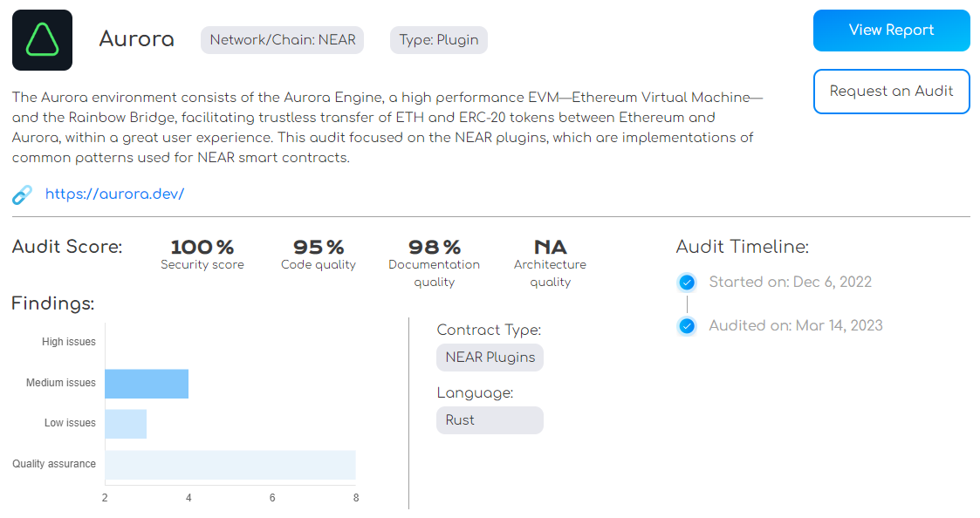Click the 100% Security score value
This screenshot has height=518, width=980.
coord(202,247)
